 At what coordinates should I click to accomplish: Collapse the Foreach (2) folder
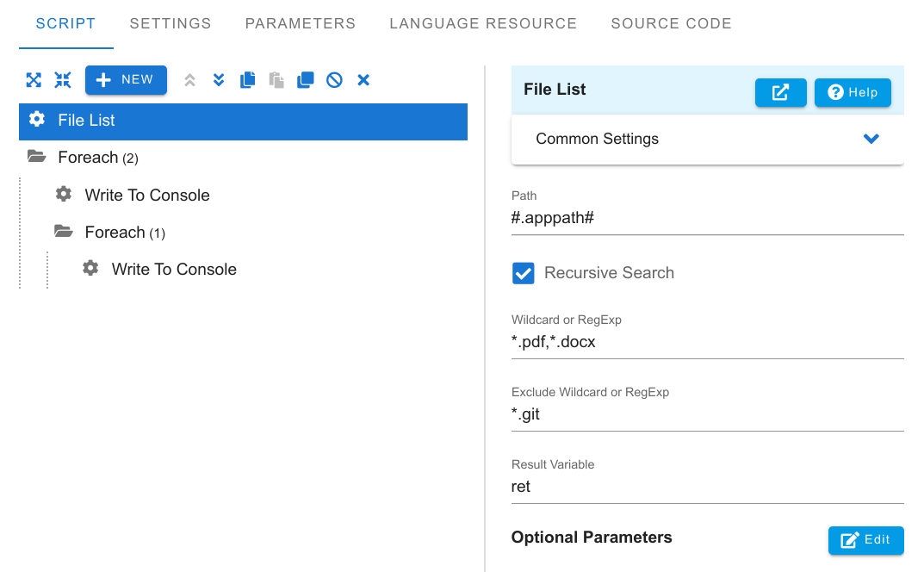click(x=36, y=157)
